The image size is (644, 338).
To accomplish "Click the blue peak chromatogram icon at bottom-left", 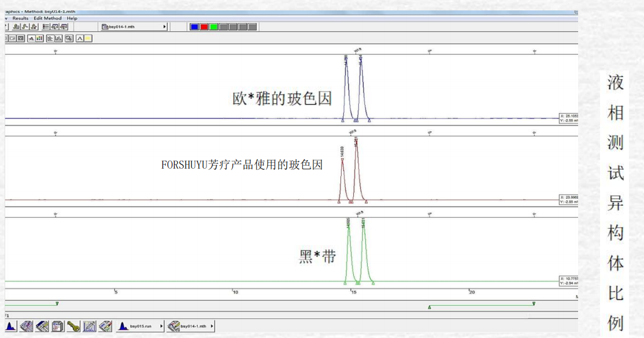I will tap(11, 326).
